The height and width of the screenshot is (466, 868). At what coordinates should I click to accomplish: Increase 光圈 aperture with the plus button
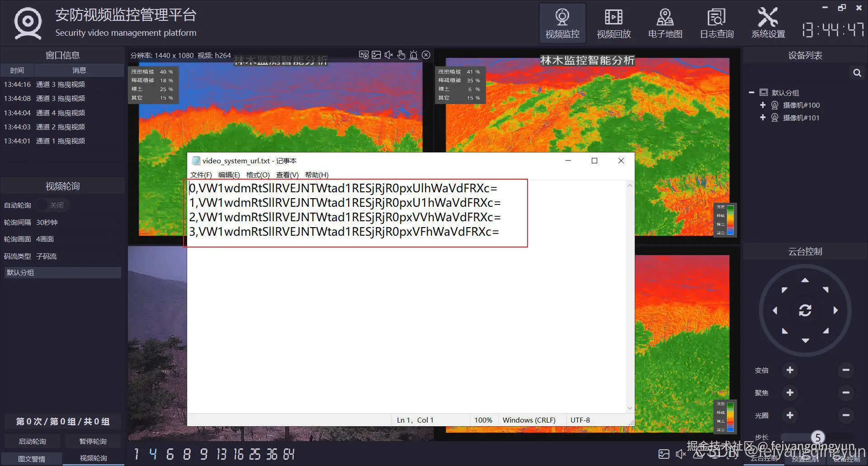click(x=790, y=415)
